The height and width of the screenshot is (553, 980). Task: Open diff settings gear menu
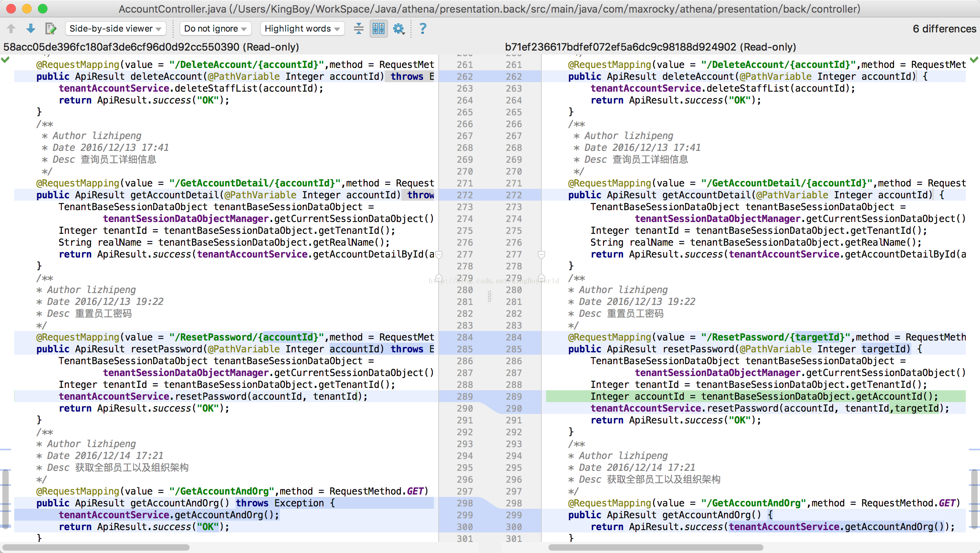pyautogui.click(x=399, y=28)
